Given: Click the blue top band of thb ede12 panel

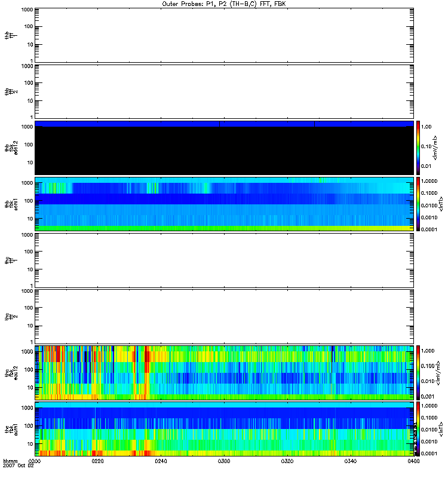Looking at the screenshot, I should [224, 124].
